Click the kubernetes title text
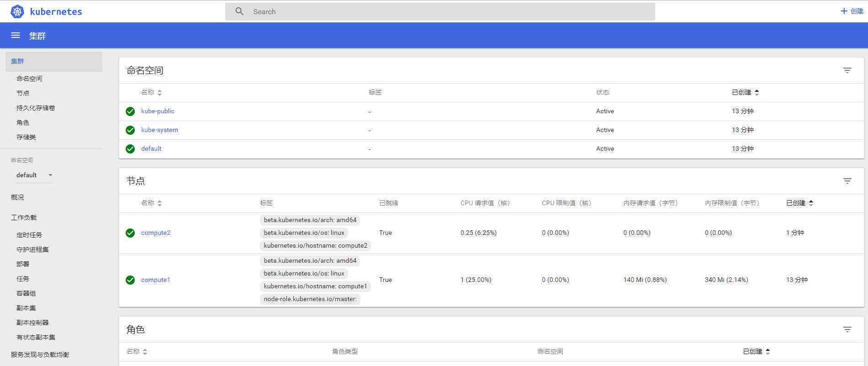Screen dimensions: 868x366 56,11
